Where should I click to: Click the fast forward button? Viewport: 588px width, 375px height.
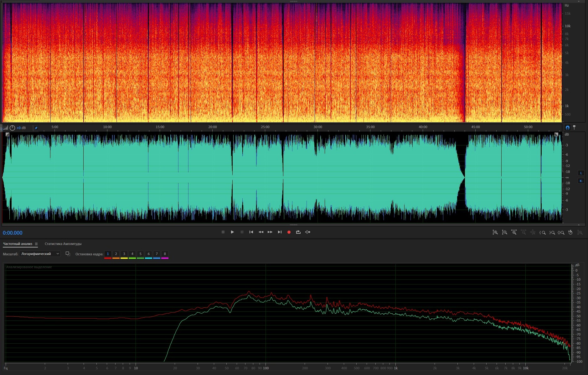pos(270,232)
